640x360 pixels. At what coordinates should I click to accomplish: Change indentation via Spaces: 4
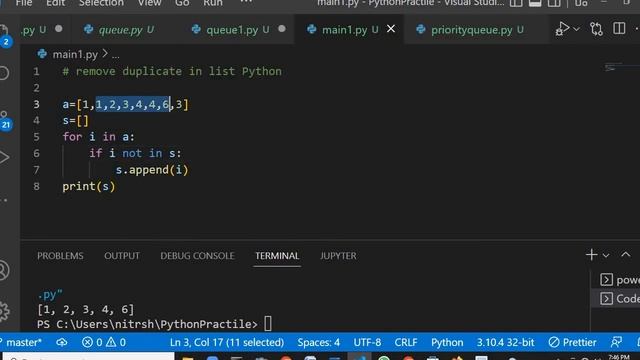point(318,342)
